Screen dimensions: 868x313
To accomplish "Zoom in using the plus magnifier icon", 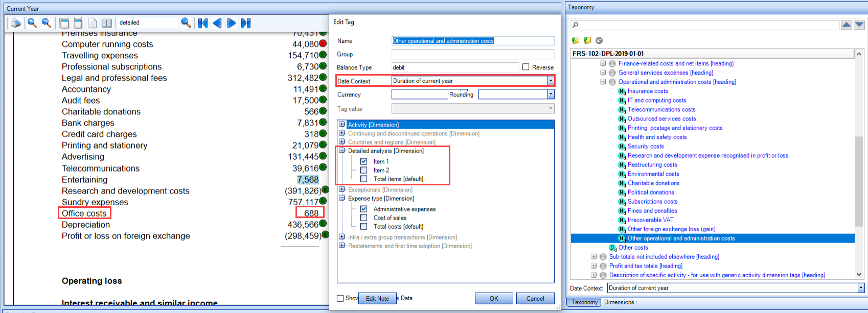I will pos(32,23).
